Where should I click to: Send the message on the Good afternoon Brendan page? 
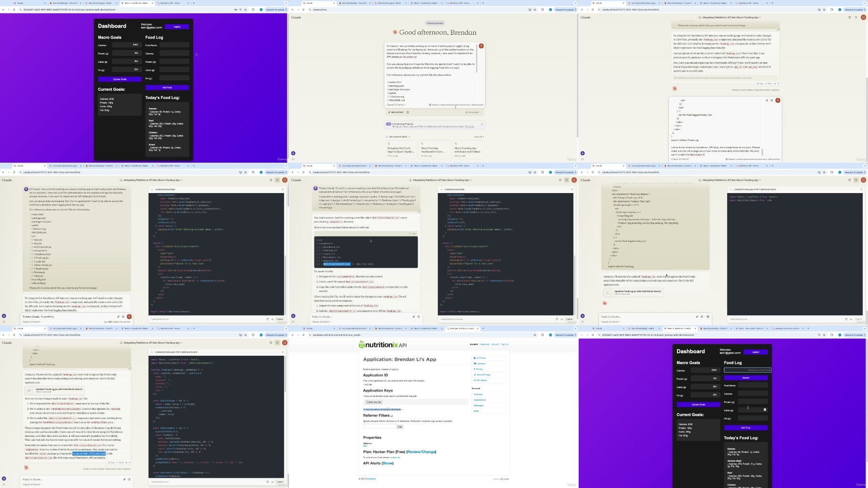click(481, 46)
